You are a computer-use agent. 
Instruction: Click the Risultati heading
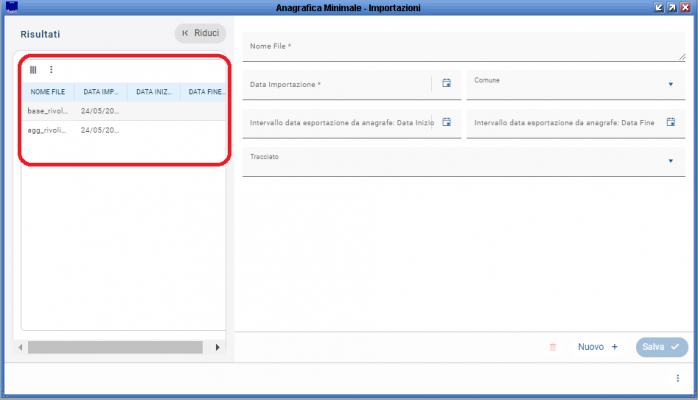[40, 34]
